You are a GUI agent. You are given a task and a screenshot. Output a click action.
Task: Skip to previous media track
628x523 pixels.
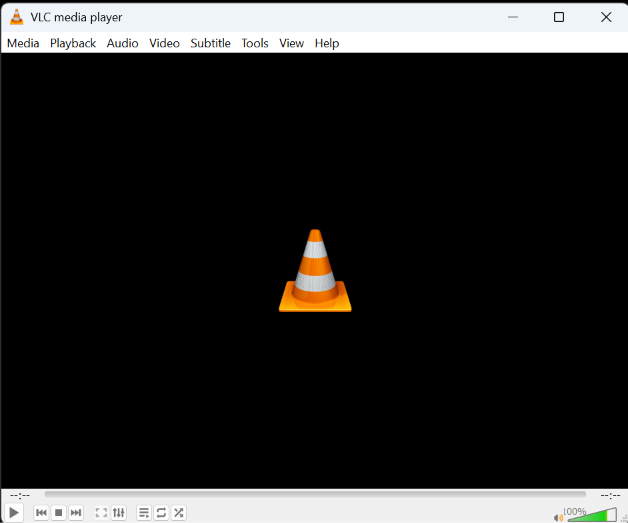(x=41, y=513)
